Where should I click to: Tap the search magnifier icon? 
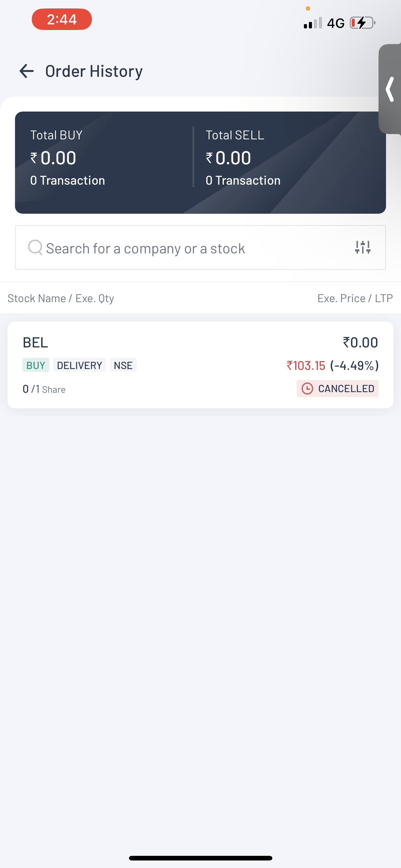point(35,247)
